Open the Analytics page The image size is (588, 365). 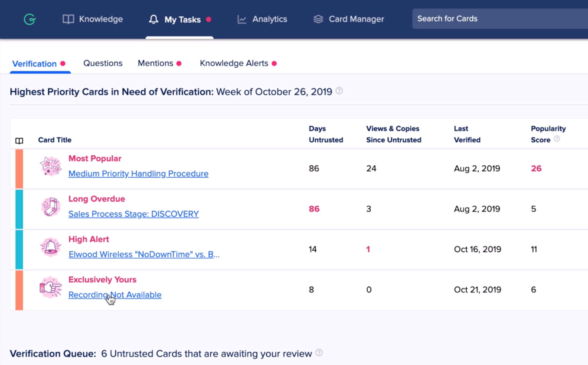pyautogui.click(x=262, y=19)
